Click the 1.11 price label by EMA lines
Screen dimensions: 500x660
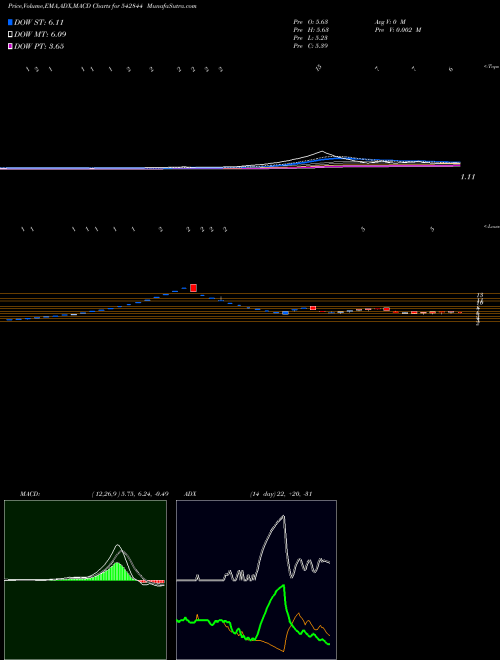[468, 177]
